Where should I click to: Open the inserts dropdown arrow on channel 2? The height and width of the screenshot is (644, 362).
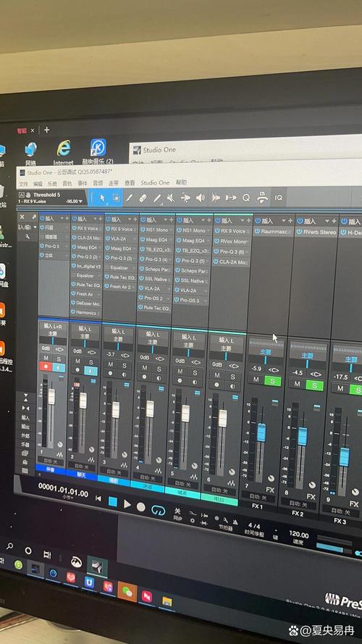click(95, 219)
